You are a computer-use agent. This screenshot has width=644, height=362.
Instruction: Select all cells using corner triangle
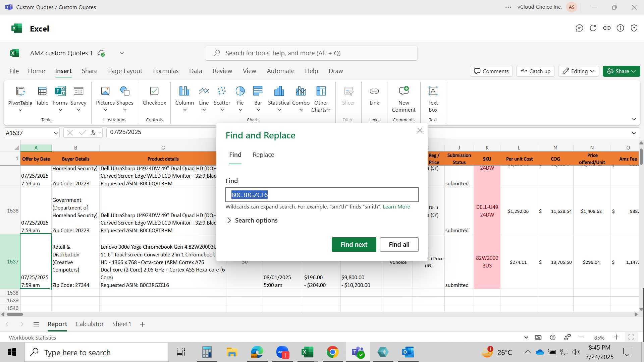click(x=16, y=148)
